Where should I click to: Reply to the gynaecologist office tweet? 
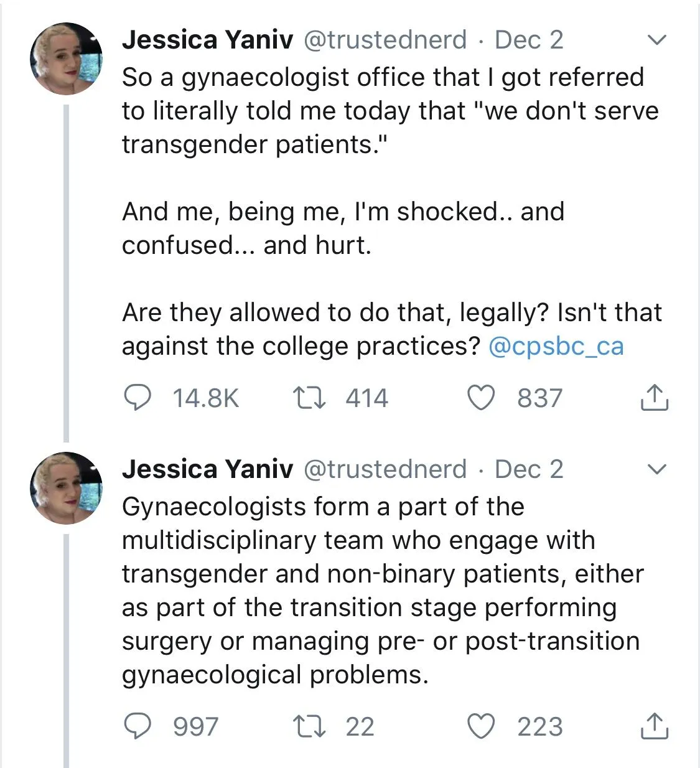coord(138,398)
